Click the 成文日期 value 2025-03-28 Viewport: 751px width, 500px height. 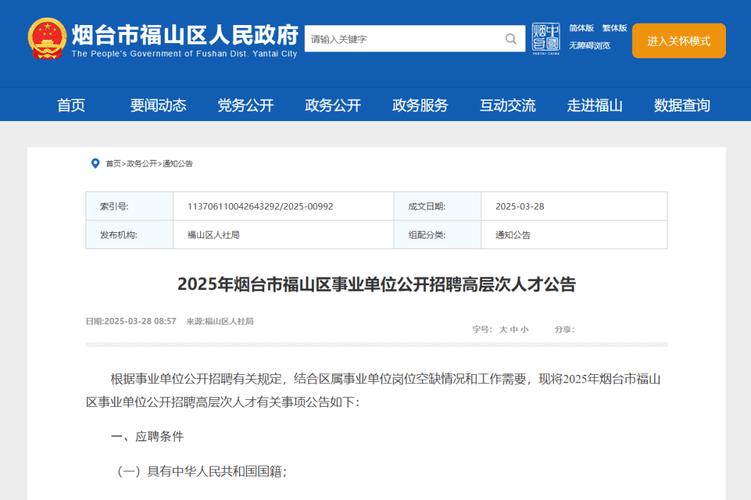point(520,206)
